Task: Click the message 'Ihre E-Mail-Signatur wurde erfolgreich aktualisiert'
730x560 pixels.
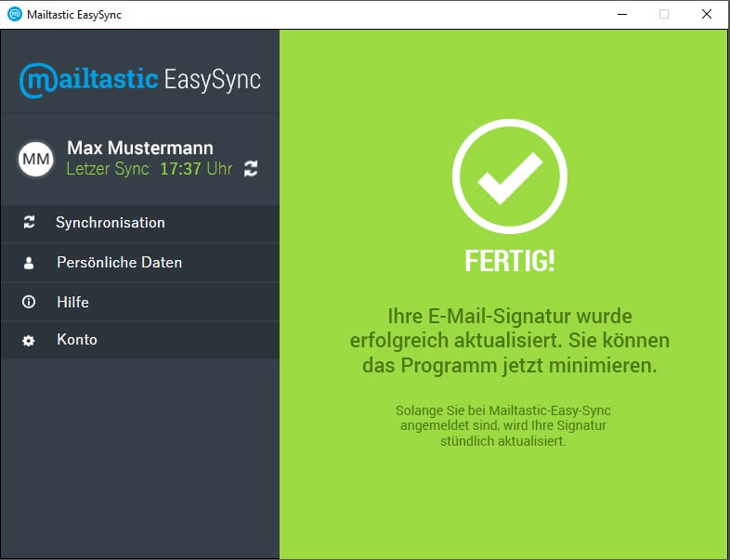Action: [x=510, y=341]
